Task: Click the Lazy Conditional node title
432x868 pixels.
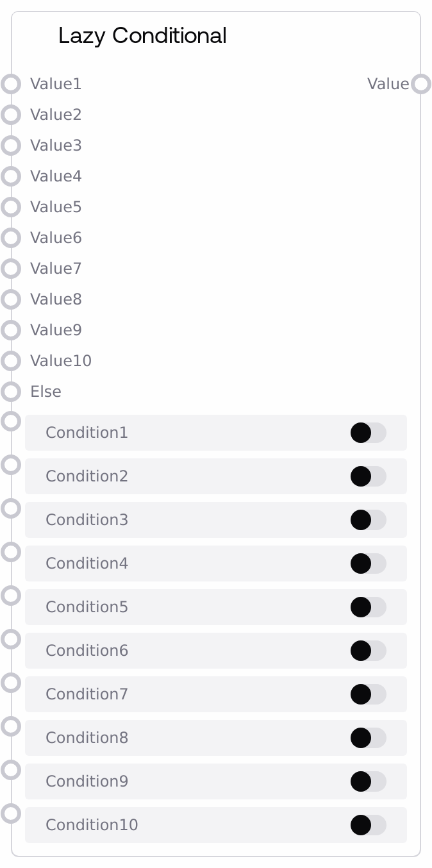Action: 142,36
